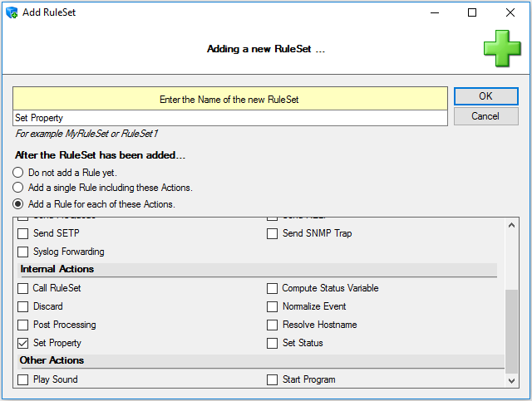Viewport: 532px width, 401px height.
Task: Click the green plus icon in header
Action: (x=502, y=48)
